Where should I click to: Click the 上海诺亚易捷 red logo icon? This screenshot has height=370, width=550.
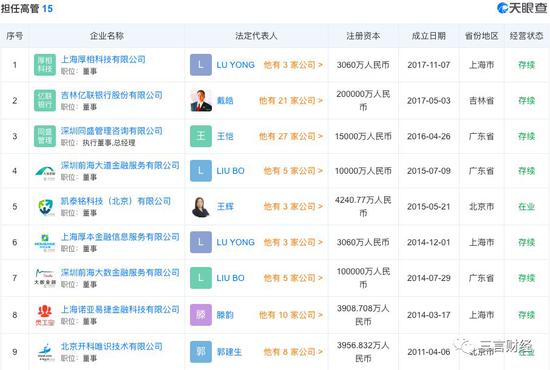click(x=45, y=315)
